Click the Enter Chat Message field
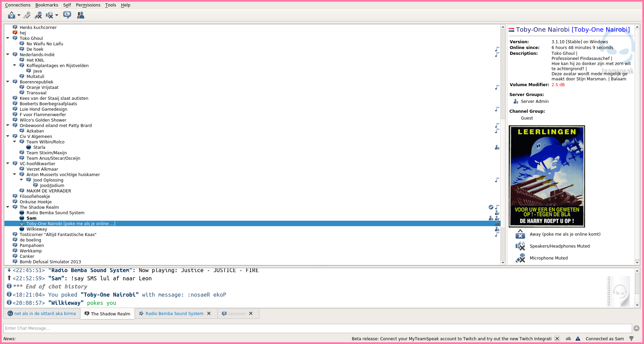The image size is (644, 344). [317, 328]
